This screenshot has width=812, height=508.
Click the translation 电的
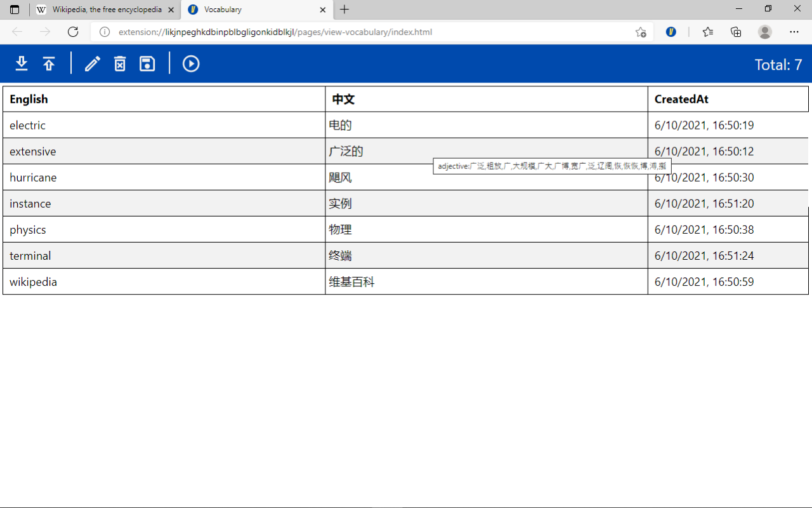tap(340, 125)
